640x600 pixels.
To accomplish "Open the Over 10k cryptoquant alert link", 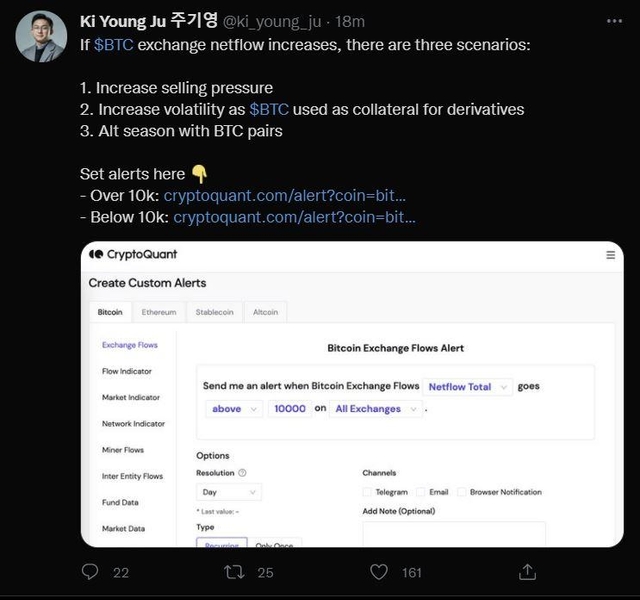I will (x=284, y=195).
